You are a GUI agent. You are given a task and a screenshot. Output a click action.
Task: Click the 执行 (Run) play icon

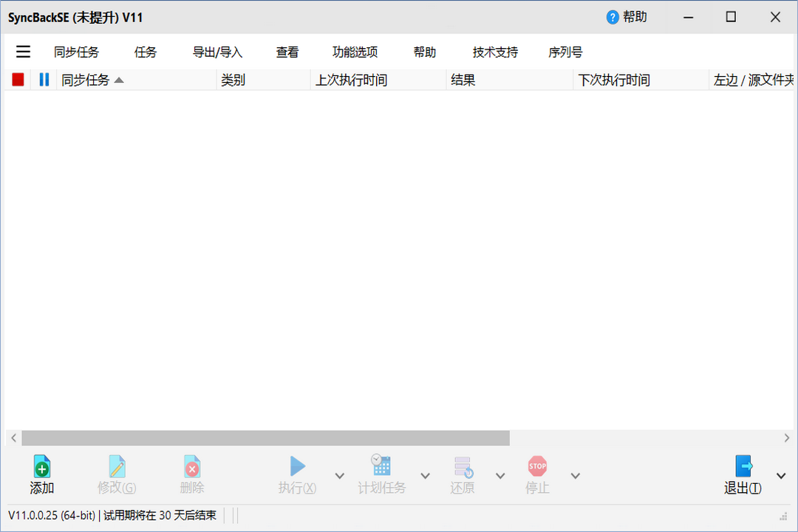[297, 467]
